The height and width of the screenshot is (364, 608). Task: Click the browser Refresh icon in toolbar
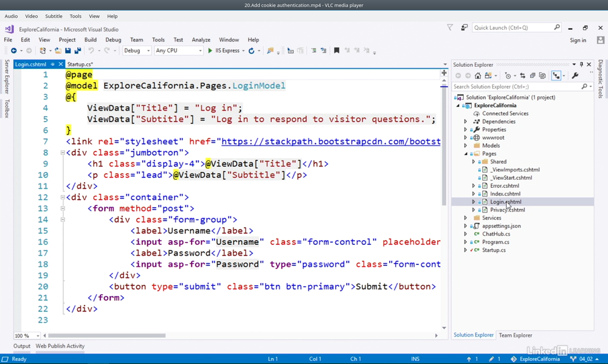251,51
